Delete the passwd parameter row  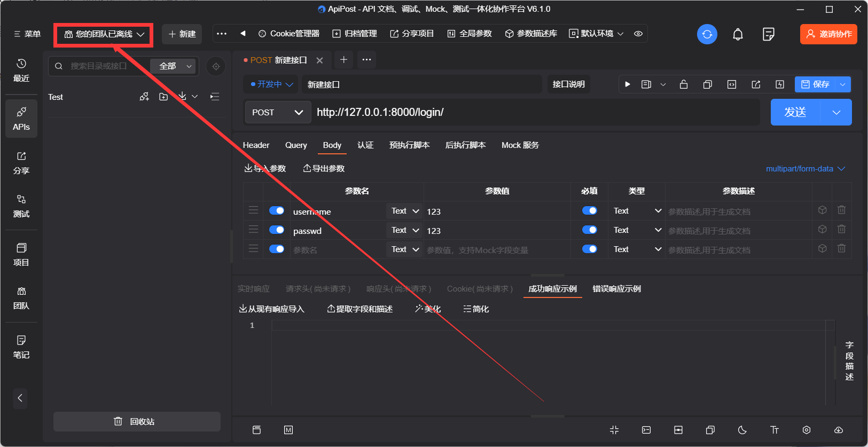(841, 229)
